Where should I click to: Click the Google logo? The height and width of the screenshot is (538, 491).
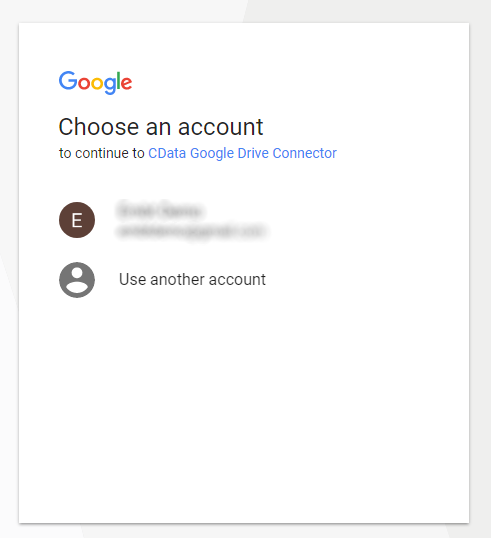click(x=95, y=82)
